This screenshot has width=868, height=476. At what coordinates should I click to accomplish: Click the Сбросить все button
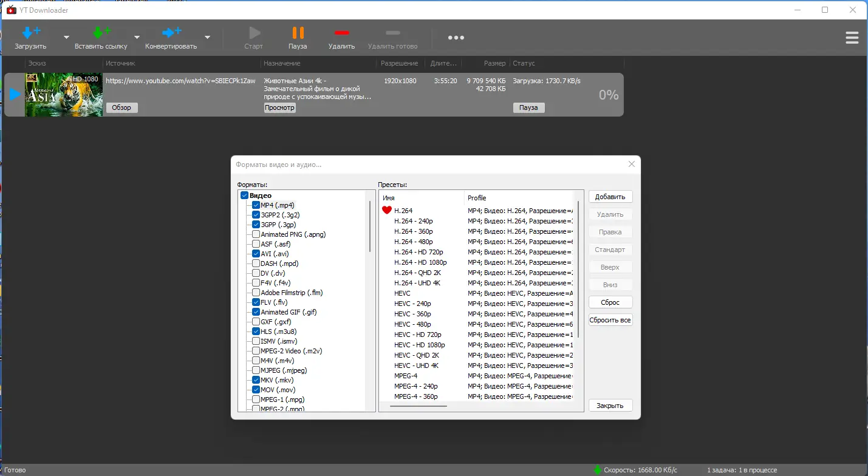[x=610, y=320]
